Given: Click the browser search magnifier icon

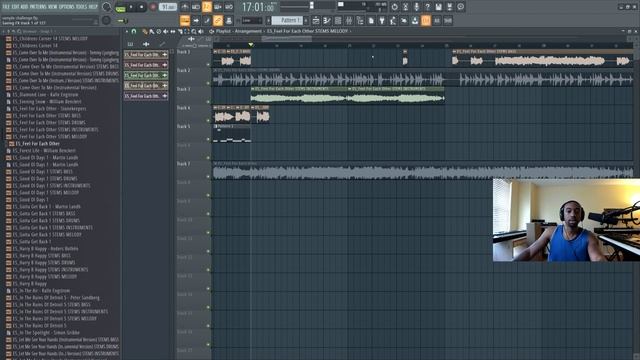Looking at the screenshot, I should 19,31.
